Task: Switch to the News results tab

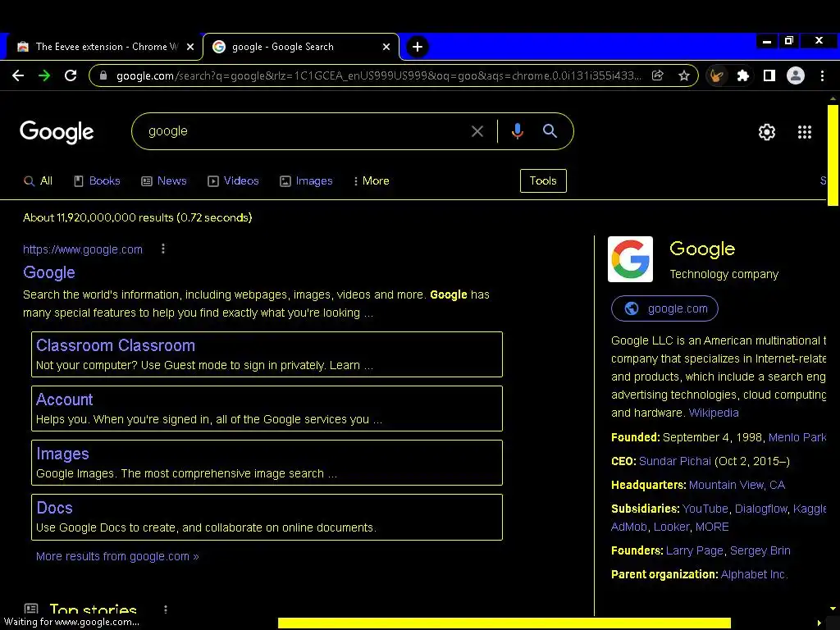Action: tap(164, 181)
